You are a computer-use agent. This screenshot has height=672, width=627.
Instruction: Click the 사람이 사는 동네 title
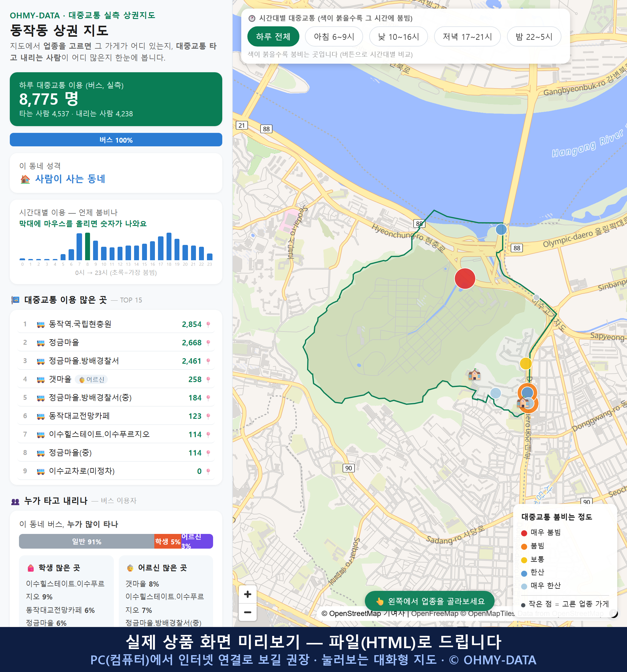tap(70, 179)
